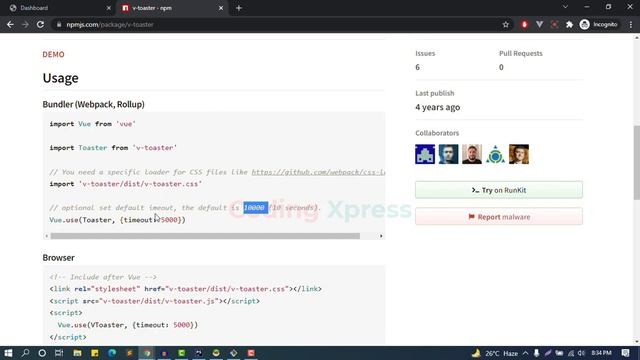Open the second collaborator avatar
The image size is (640, 360).
(449, 154)
